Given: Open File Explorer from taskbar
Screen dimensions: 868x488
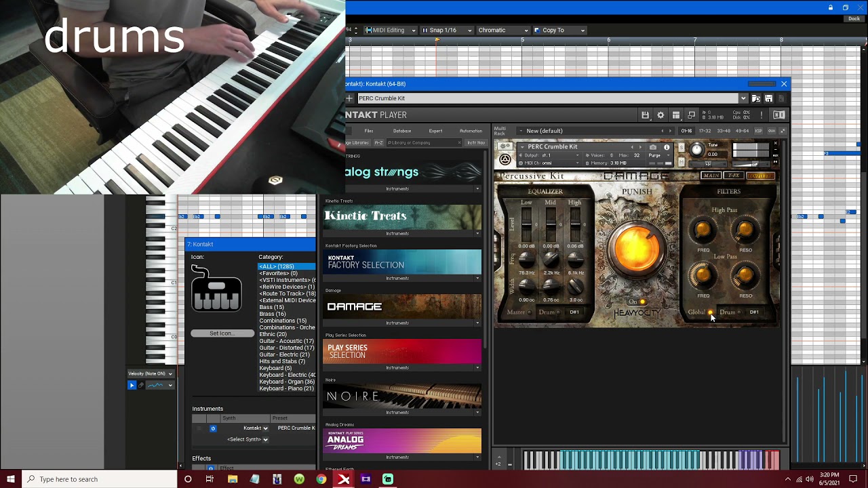Looking at the screenshot, I should coord(233,479).
